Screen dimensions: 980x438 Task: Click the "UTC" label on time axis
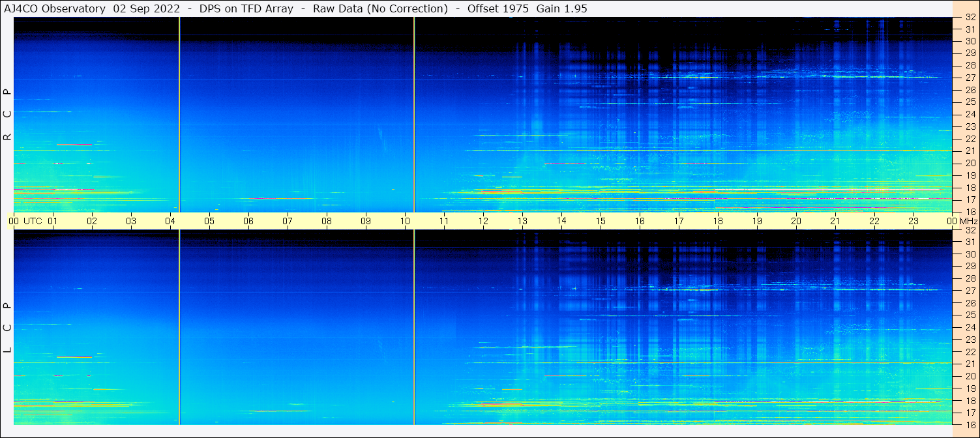coord(33,221)
